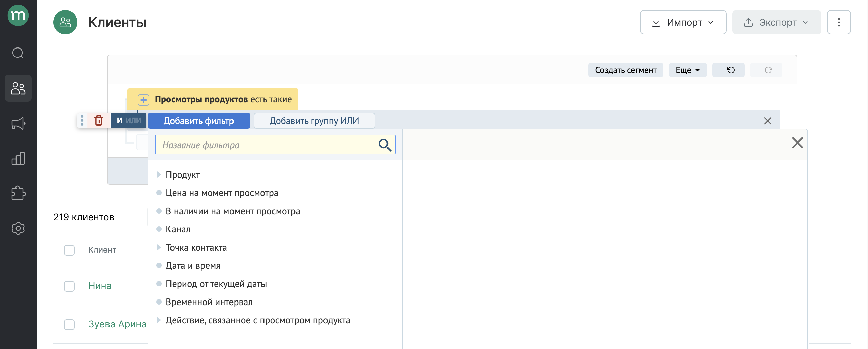Open search from the sidebar

pos(18,53)
